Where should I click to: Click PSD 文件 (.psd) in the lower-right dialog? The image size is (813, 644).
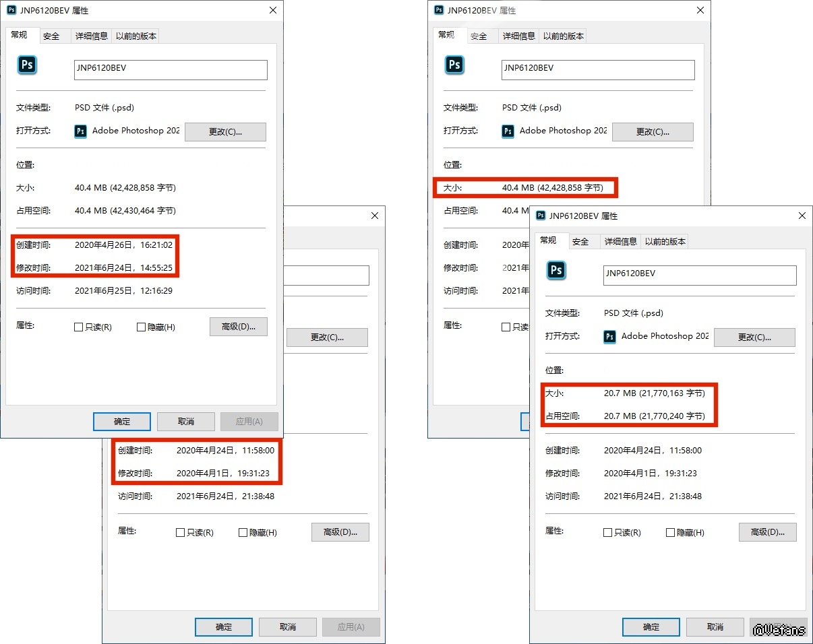click(x=634, y=313)
